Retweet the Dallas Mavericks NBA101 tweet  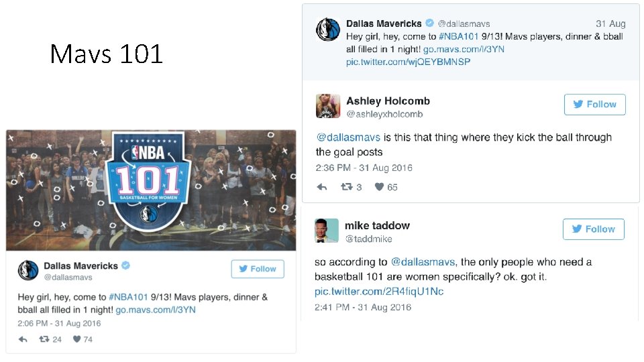tap(44, 339)
